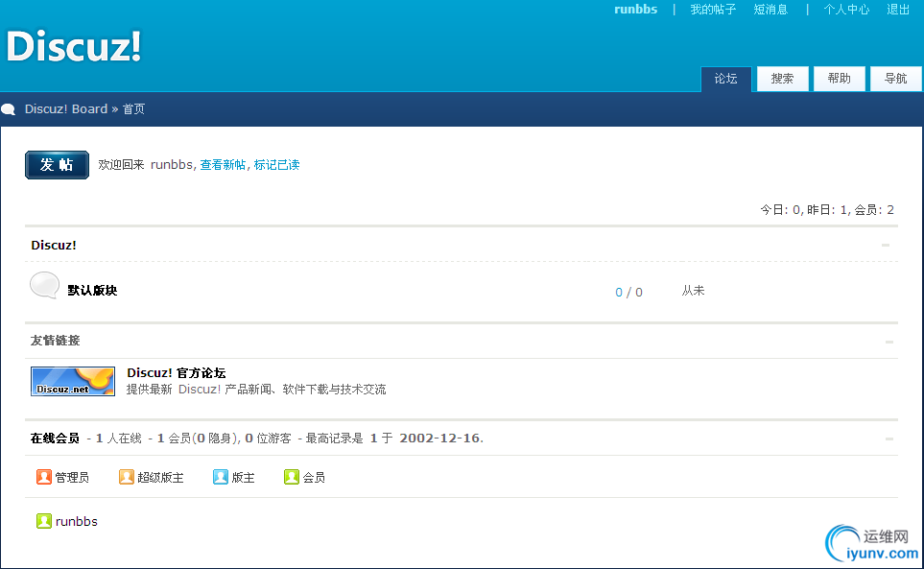Collapse the Discuz! category section
The width and height of the screenshot is (924, 569).
point(885,245)
